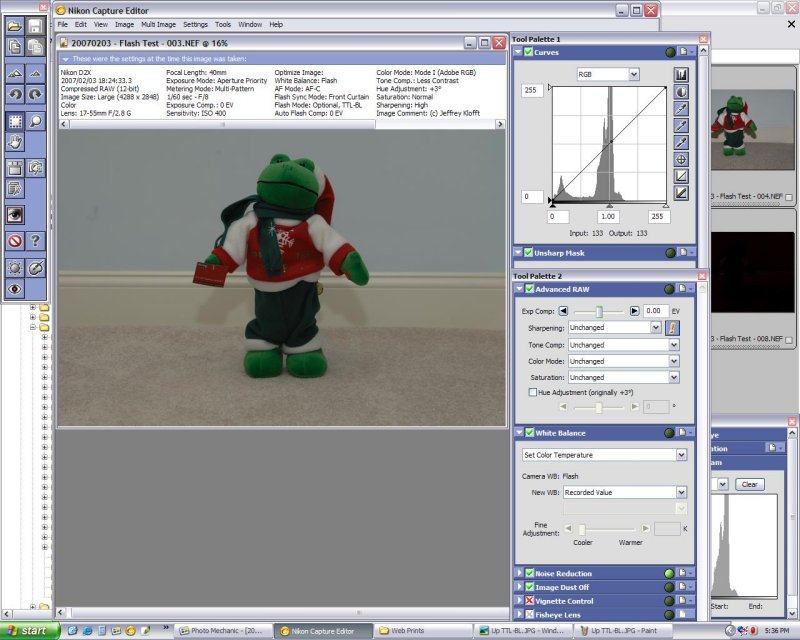Open the Multi Image menu
The image size is (800, 640).
click(x=158, y=24)
